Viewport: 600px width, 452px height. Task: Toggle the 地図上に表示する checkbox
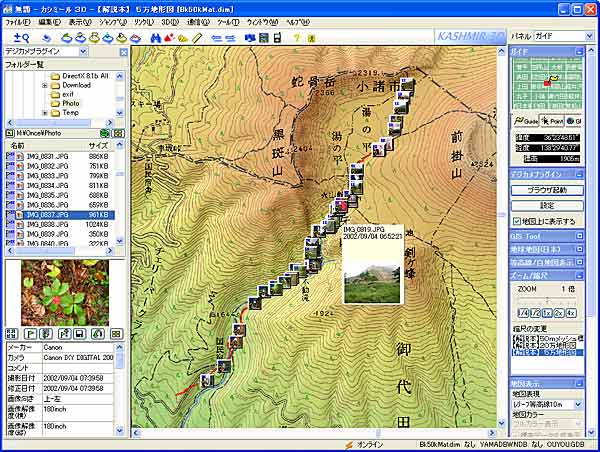coord(516,220)
